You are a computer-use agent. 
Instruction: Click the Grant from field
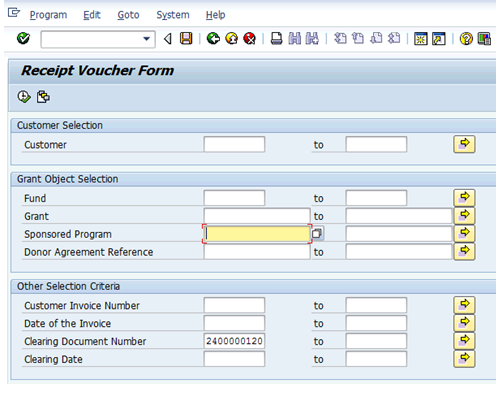(x=257, y=216)
